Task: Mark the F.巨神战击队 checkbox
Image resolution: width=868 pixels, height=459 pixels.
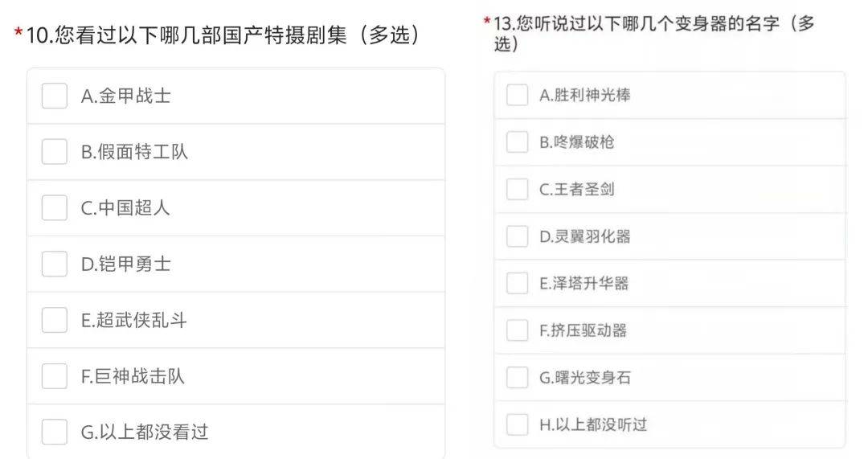Action: pyautogui.click(x=55, y=376)
